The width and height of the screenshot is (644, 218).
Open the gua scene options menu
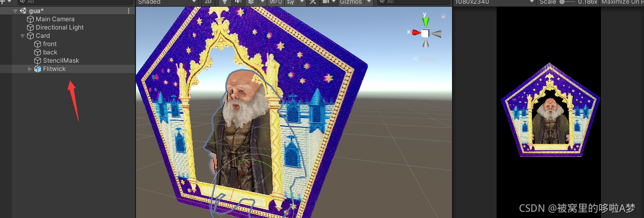coord(129,11)
